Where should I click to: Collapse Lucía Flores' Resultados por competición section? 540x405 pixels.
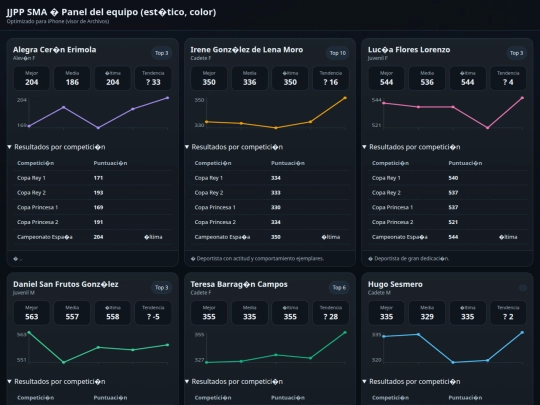point(412,147)
